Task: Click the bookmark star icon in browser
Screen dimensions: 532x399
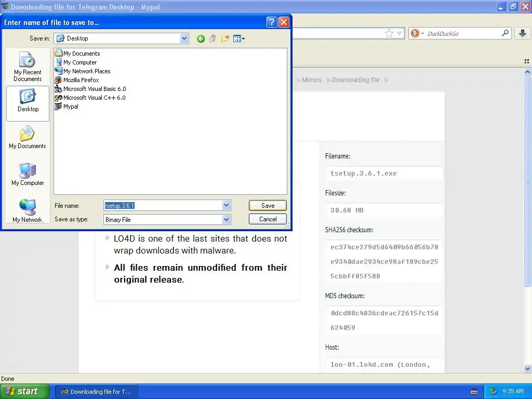Action: point(389,33)
